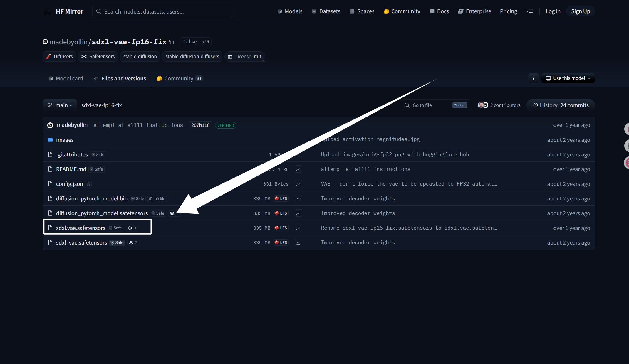Click madebyollin avatar in commit row
Image resolution: width=629 pixels, height=364 pixels.
[x=50, y=125]
